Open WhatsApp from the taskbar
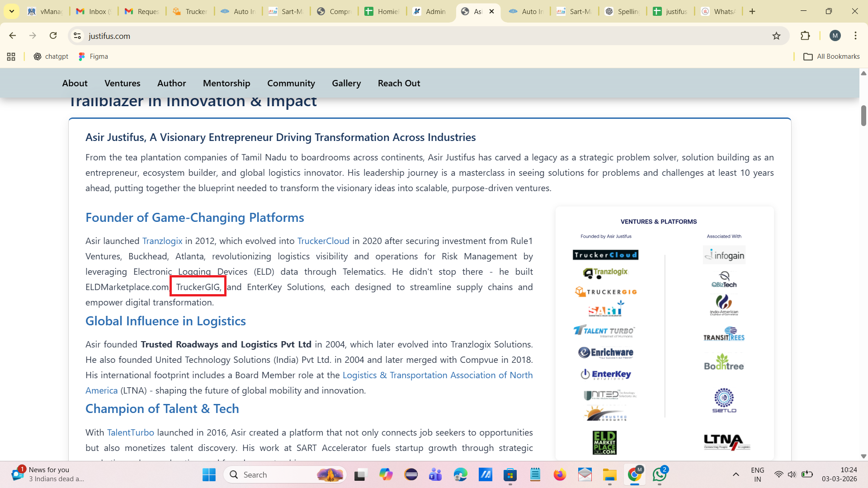Image resolution: width=868 pixels, height=488 pixels. (660, 474)
